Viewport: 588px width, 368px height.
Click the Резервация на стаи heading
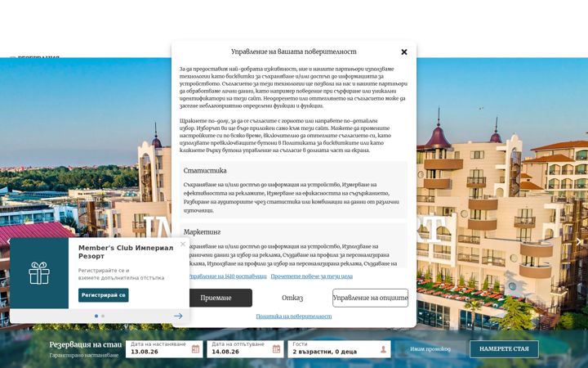pyautogui.click(x=86, y=344)
